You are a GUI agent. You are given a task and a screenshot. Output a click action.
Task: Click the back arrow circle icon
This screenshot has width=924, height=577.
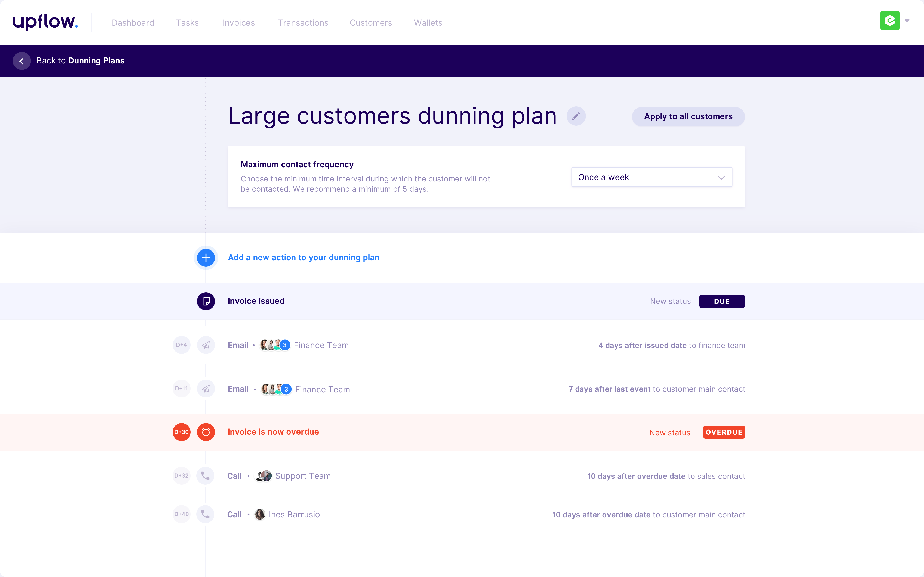[x=22, y=61]
